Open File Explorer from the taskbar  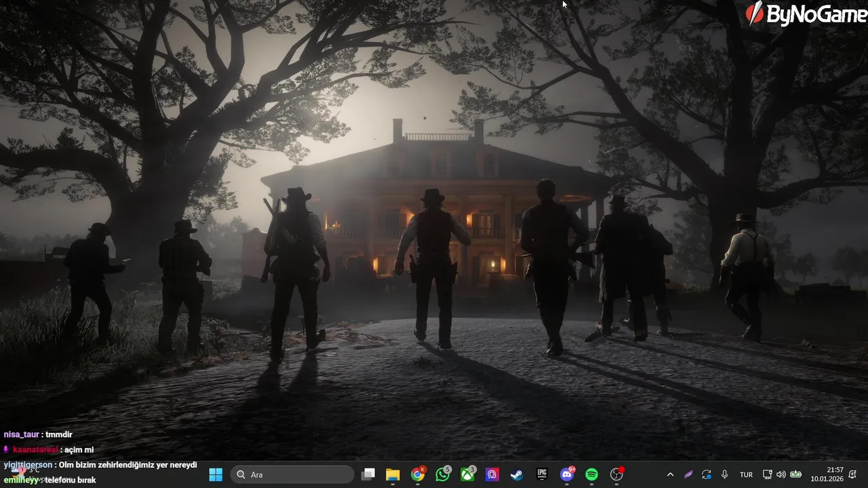(393, 474)
